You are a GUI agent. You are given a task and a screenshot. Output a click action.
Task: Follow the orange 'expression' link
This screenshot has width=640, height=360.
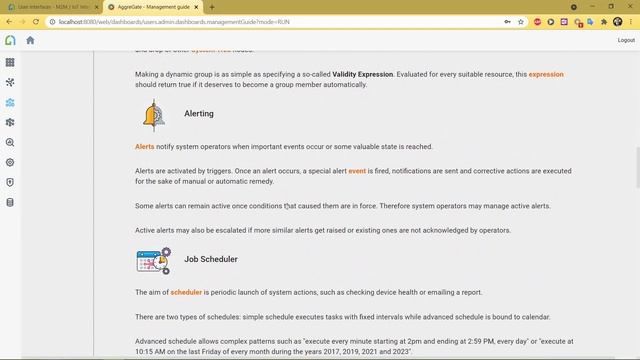point(546,74)
